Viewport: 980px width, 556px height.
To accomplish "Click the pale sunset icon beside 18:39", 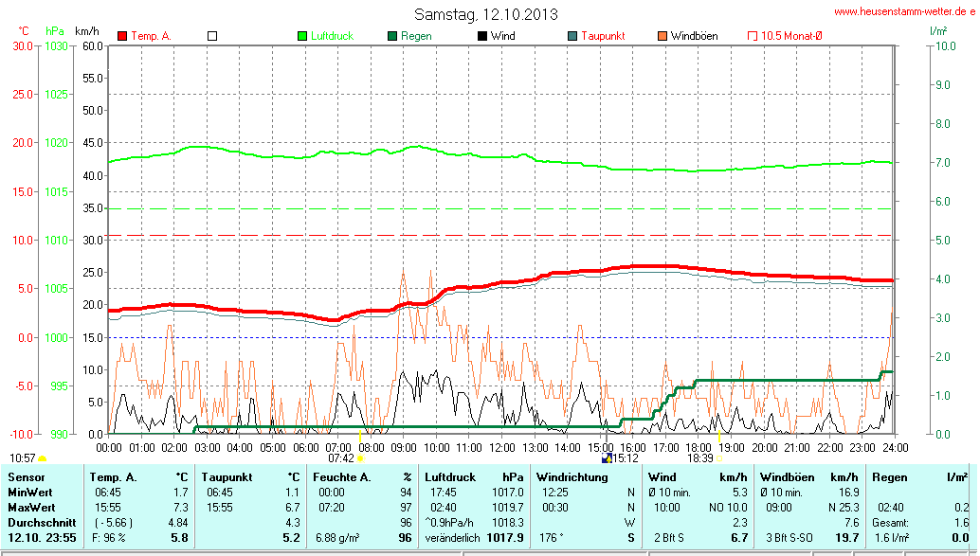I will coord(721,458).
